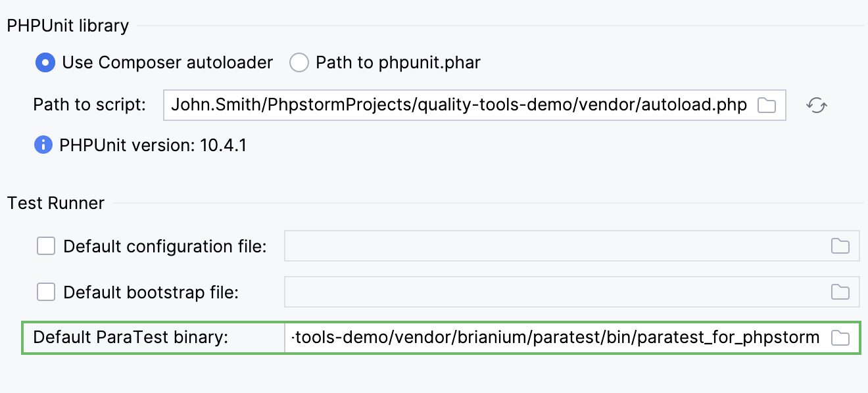Click the PHPUnit version 10.4.1 label
Viewport: 868px width, 393px height.
tap(151, 145)
